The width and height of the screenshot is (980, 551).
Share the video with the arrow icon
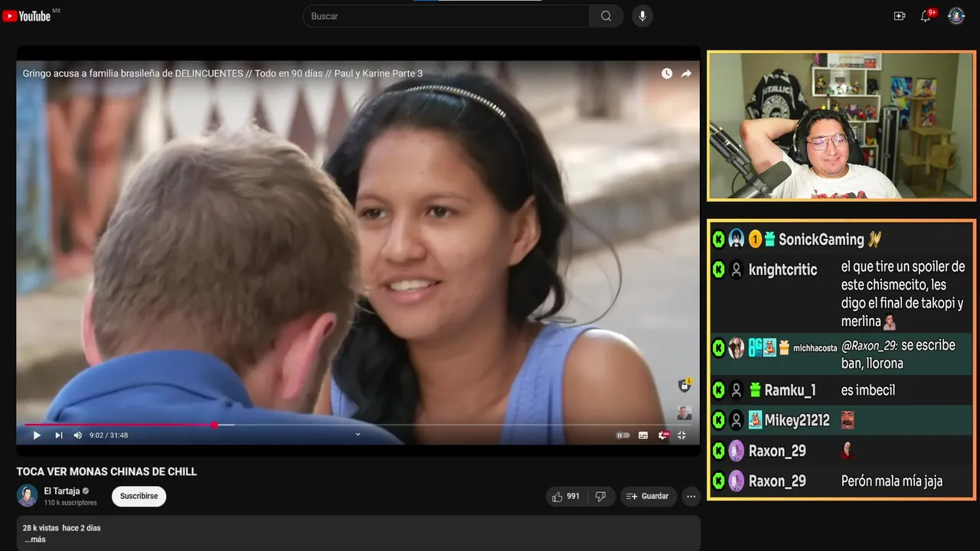(x=686, y=73)
